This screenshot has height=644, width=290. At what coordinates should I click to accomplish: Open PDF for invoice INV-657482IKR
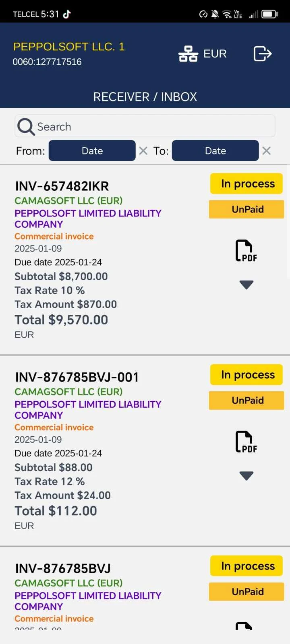coord(246,251)
